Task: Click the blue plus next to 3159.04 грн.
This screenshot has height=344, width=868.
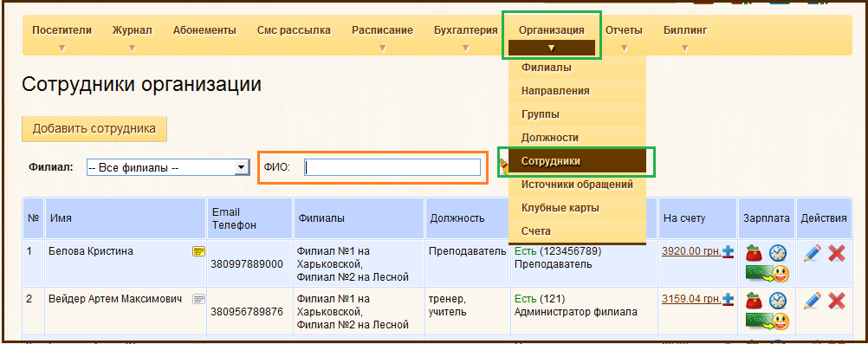Action: pyautogui.click(x=728, y=299)
